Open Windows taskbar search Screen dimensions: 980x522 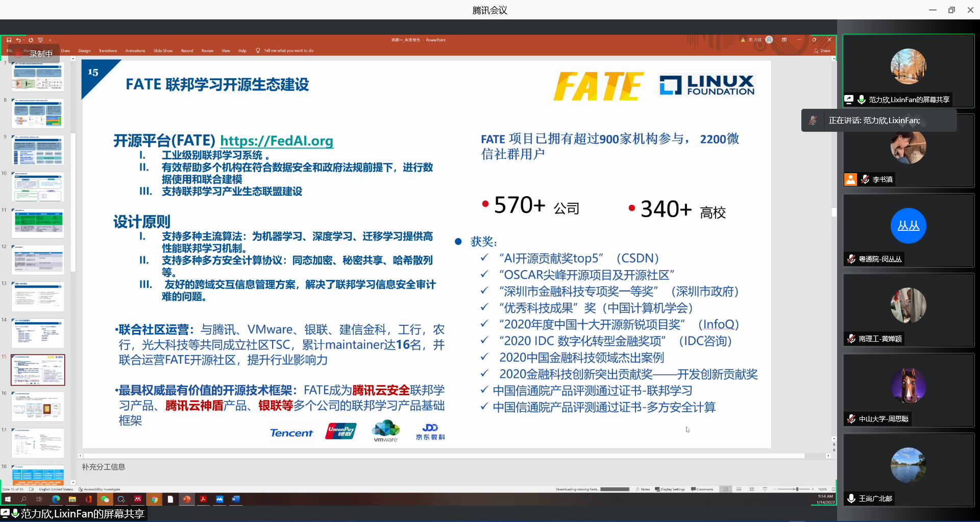(x=23, y=499)
